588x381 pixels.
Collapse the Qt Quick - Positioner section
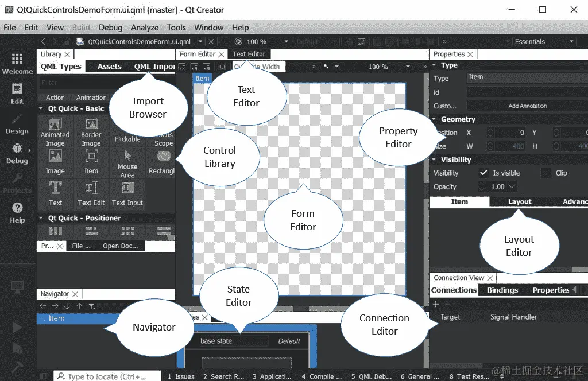click(41, 218)
